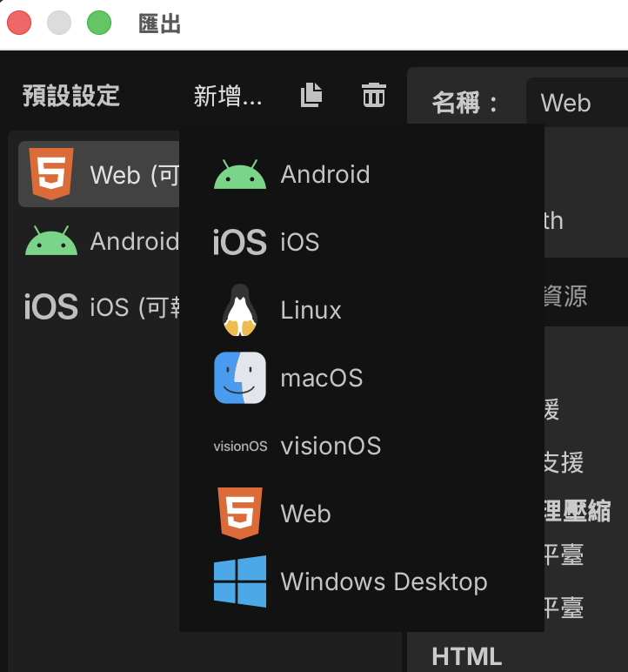Choose iOS from the add menu
This screenshot has height=672, width=628.
pos(362,242)
